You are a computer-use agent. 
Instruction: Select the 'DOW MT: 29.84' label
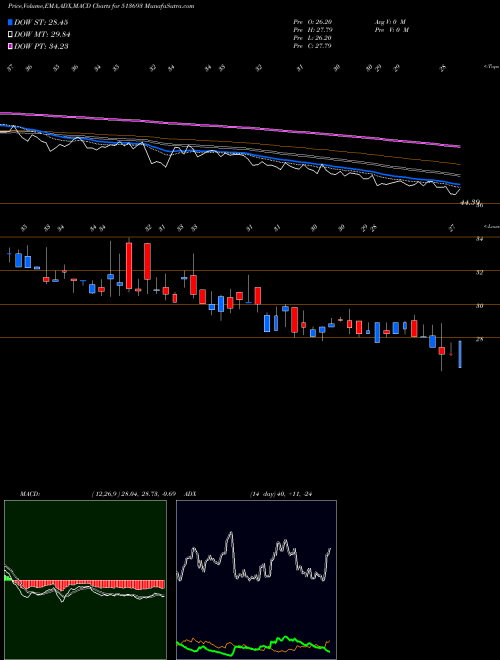click(x=42, y=35)
